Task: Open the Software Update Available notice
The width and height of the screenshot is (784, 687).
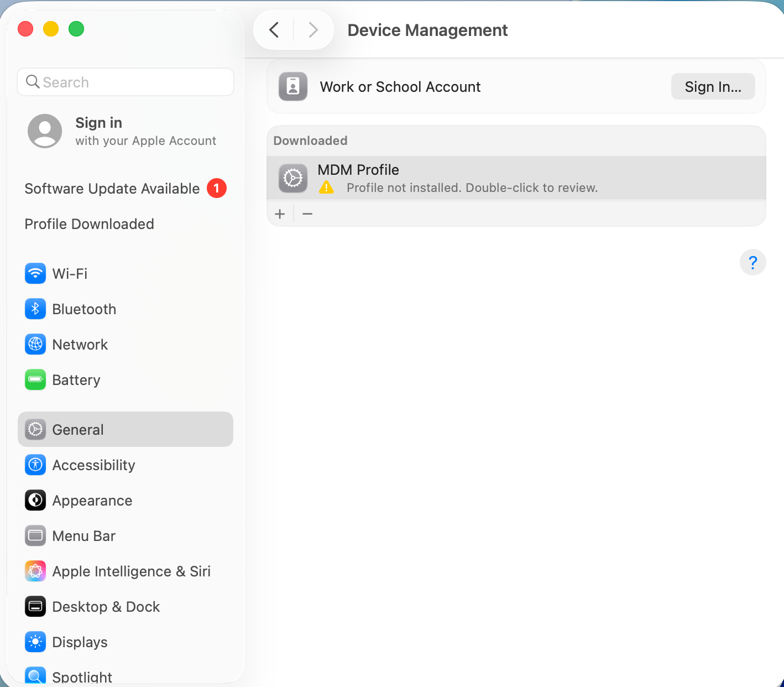Action: (x=112, y=188)
